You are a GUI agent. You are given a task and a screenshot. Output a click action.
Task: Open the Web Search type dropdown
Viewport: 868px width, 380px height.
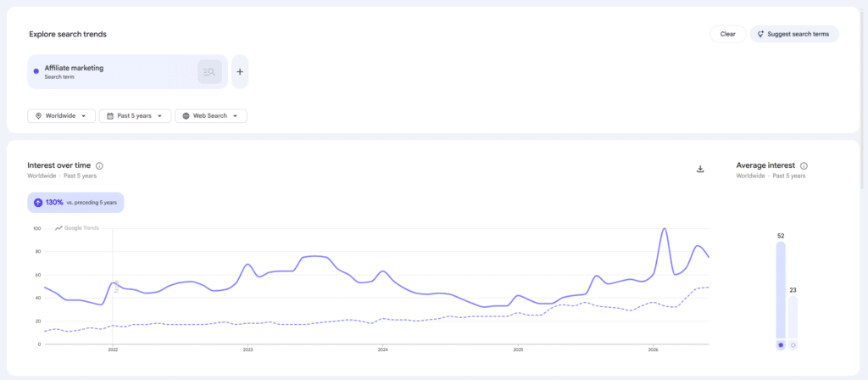click(x=211, y=115)
